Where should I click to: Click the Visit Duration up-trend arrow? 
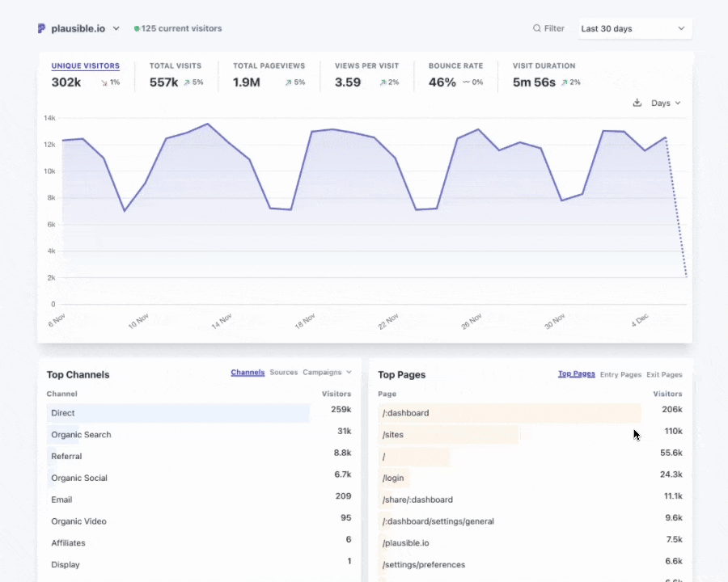565,82
